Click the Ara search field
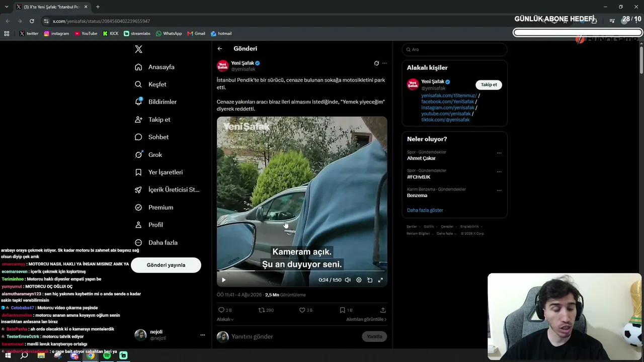The width and height of the screenshot is (644, 362). (x=454, y=49)
